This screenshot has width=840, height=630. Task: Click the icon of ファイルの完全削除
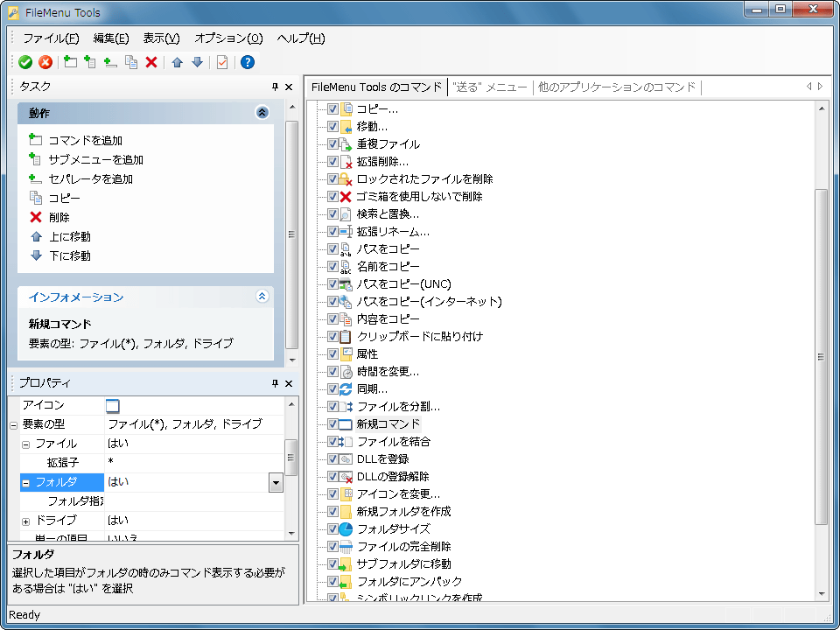point(346,546)
